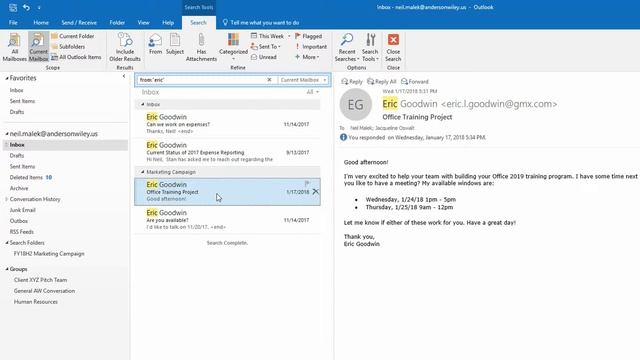Refine search by Subject

pos(175,44)
